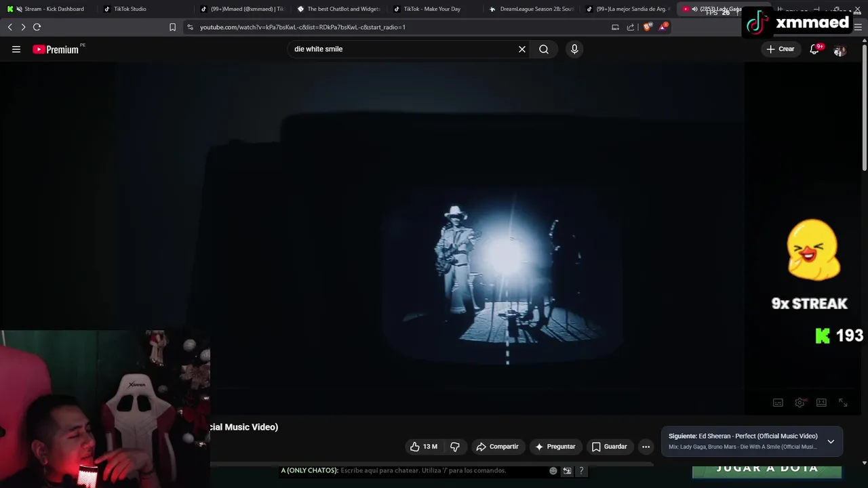This screenshot has width=868, height=488.
Task: Run search with the magnifier icon
Action: (544, 49)
